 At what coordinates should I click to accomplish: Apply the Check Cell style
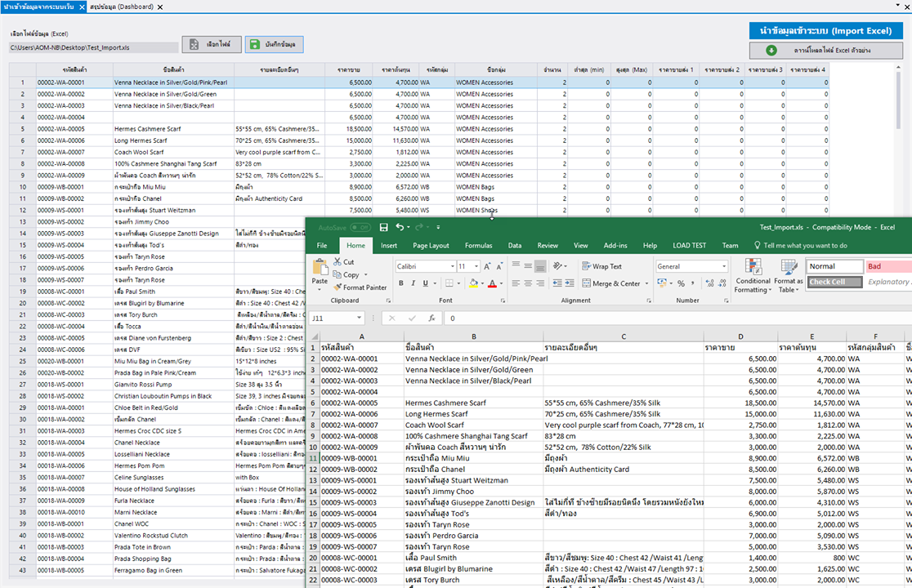(x=834, y=282)
